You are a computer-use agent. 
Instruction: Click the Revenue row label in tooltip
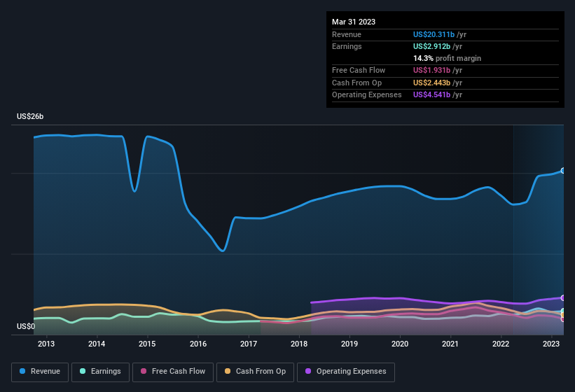point(347,34)
